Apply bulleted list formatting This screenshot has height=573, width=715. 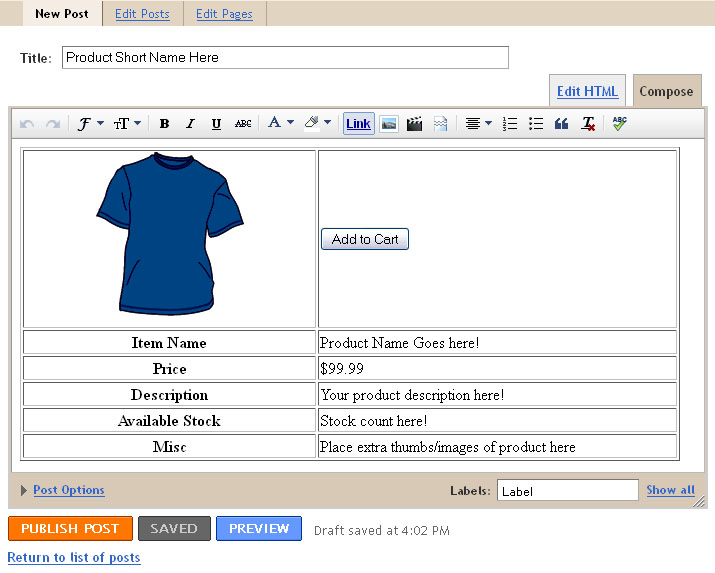click(536, 124)
